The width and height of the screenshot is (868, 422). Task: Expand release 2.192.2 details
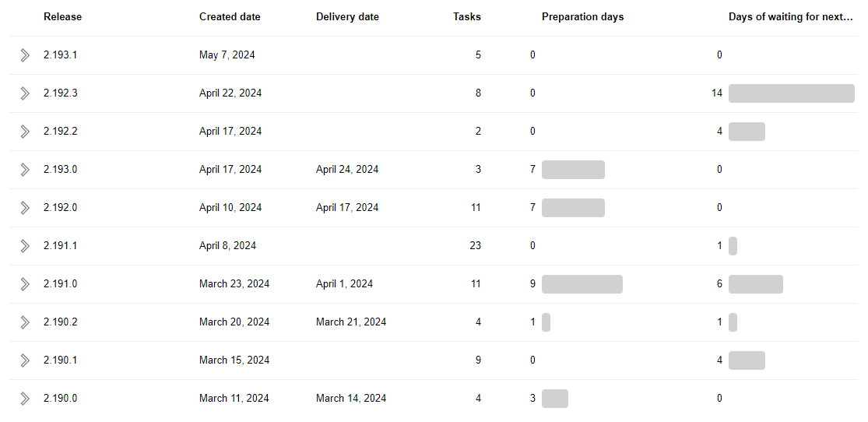(25, 132)
